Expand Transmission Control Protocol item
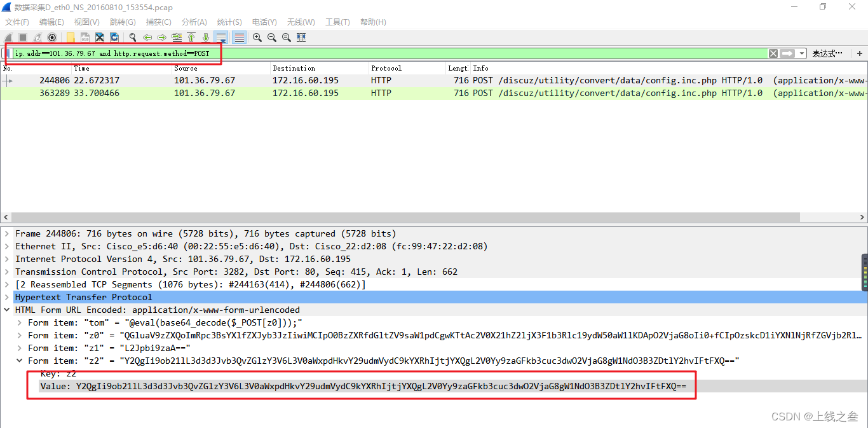The height and width of the screenshot is (428, 868). point(7,272)
